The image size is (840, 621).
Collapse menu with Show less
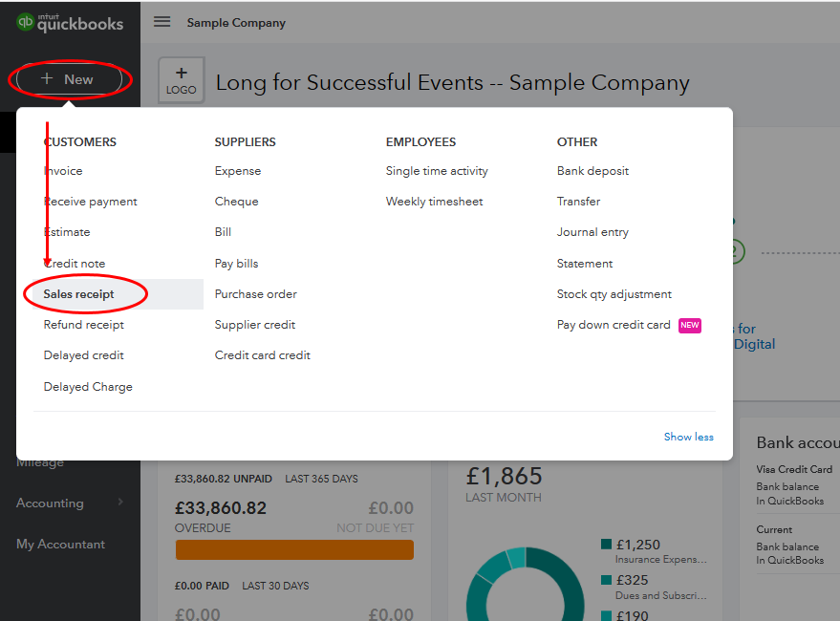(x=688, y=437)
